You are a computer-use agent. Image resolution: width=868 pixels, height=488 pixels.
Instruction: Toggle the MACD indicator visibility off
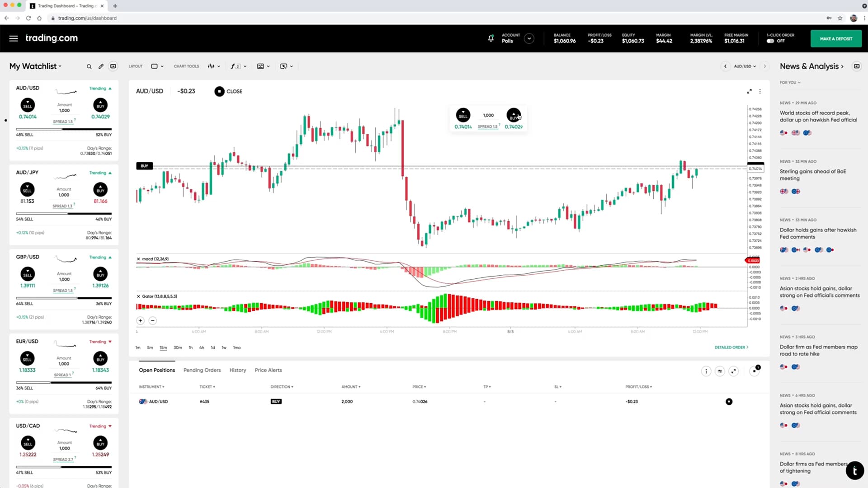138,258
